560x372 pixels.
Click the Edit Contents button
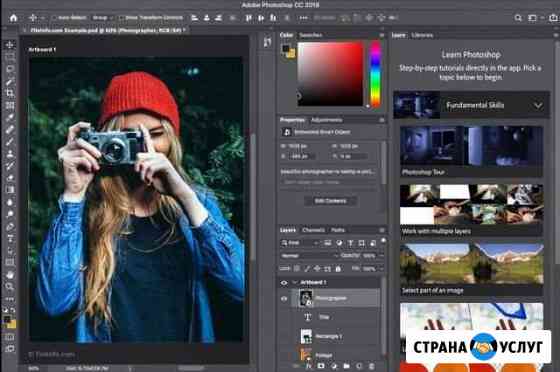click(x=330, y=201)
